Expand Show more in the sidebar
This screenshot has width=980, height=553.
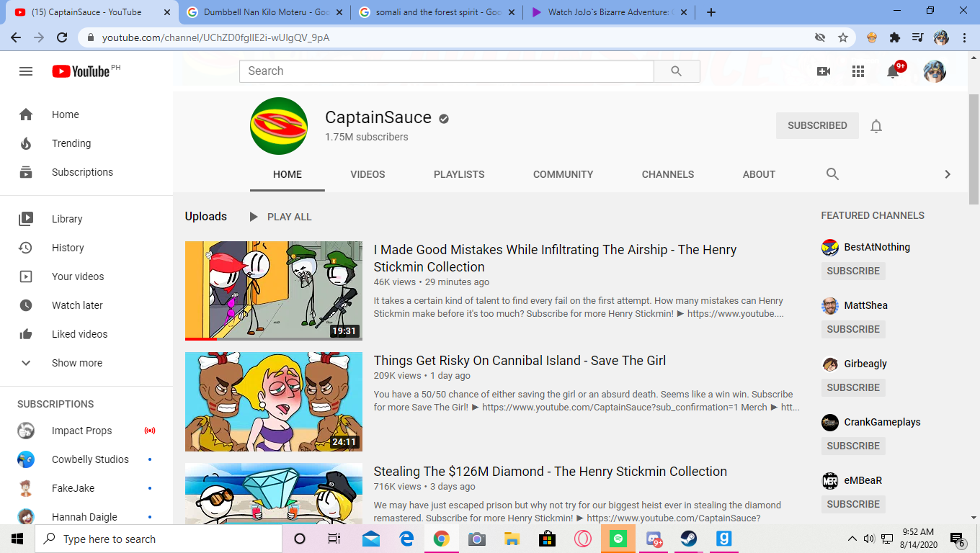click(76, 362)
